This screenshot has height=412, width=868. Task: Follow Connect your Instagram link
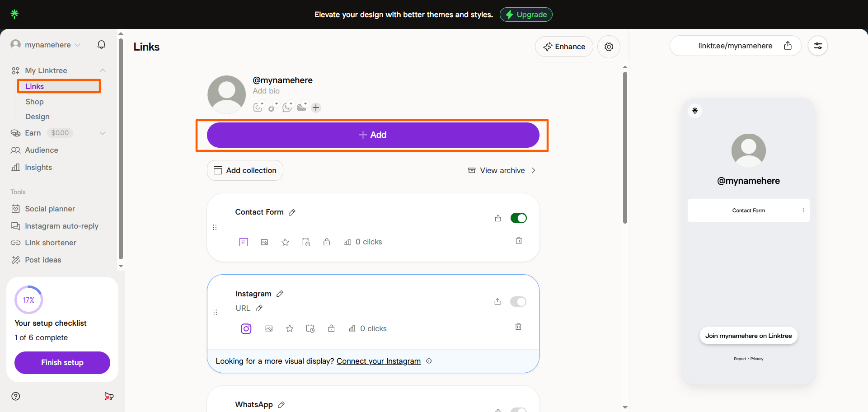379,361
